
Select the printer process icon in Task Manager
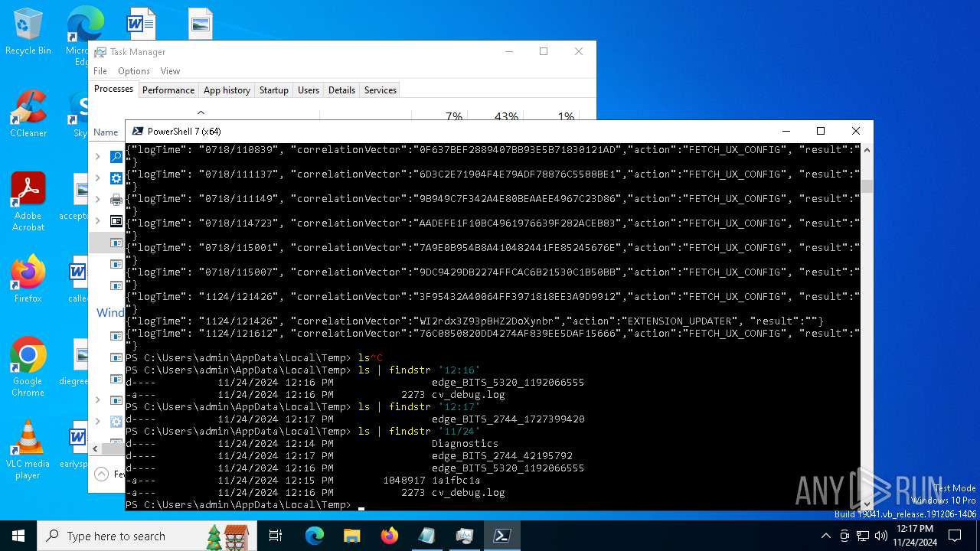click(x=116, y=200)
